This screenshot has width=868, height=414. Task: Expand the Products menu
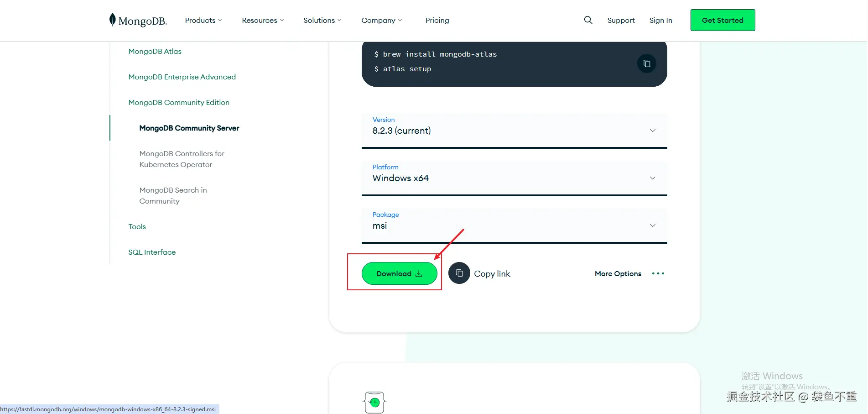coord(203,20)
